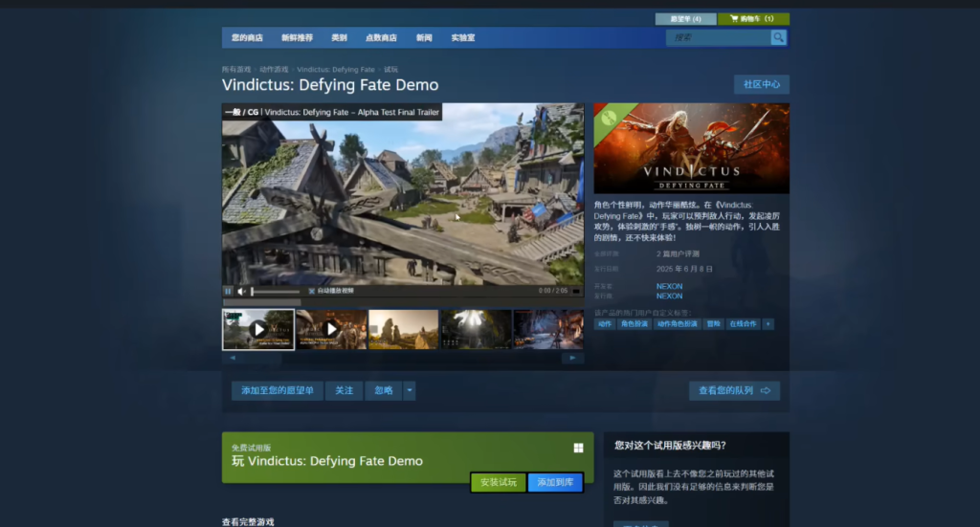
Task: Select the 动作角色扮演 tag
Action: coord(677,324)
